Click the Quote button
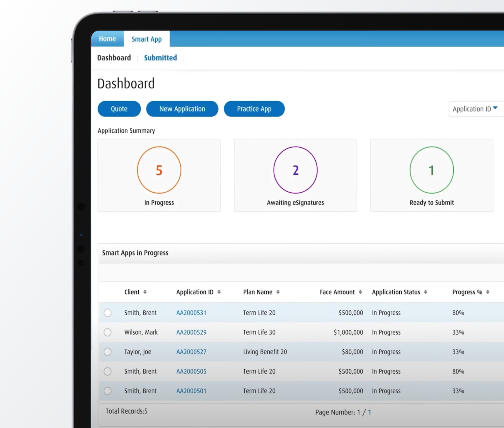Image resolution: width=504 pixels, height=428 pixels. tap(119, 109)
